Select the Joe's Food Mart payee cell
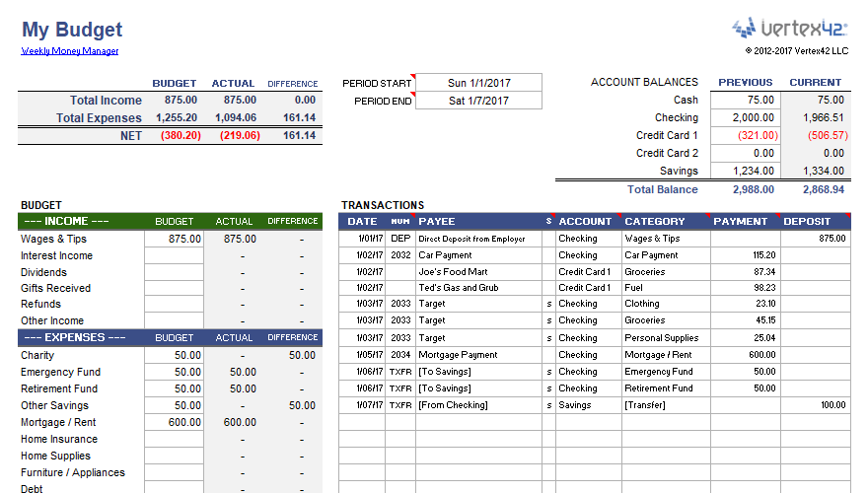The height and width of the screenshot is (493, 868). tap(478, 272)
